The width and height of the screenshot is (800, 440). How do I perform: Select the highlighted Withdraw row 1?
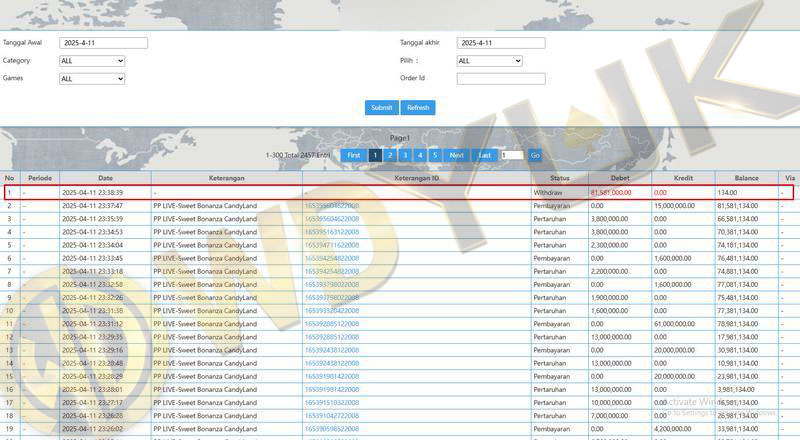[x=400, y=191]
